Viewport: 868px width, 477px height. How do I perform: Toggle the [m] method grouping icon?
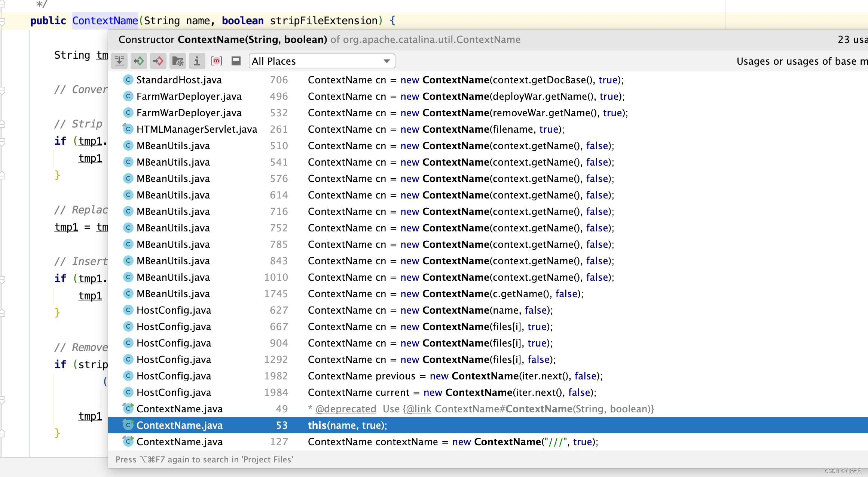coord(217,61)
